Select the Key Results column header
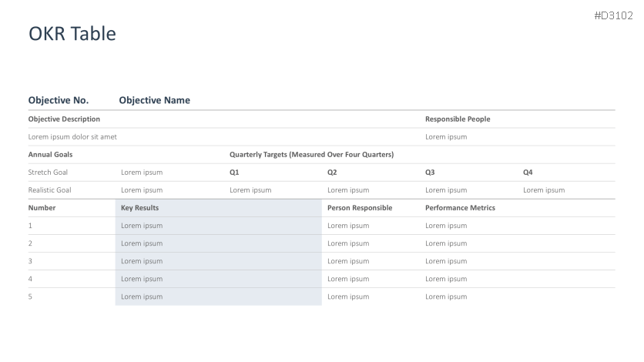Screen dimensions: 644x362 (139, 208)
